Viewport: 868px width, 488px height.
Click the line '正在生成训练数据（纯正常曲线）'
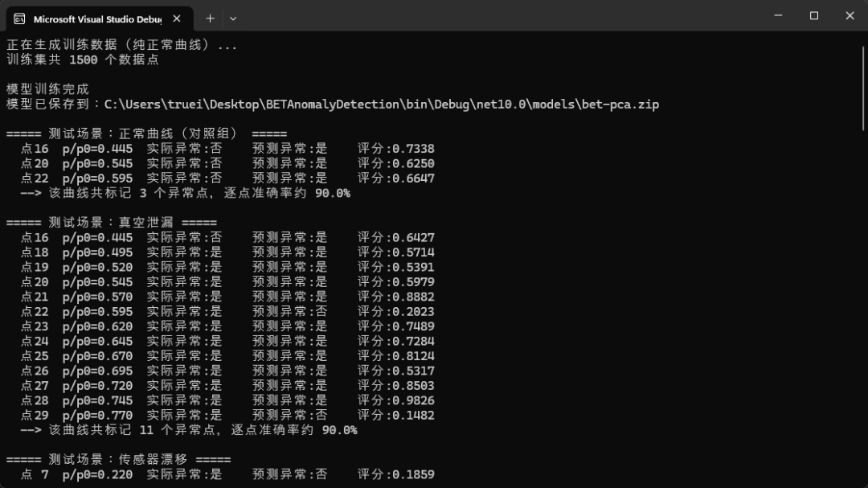122,45
